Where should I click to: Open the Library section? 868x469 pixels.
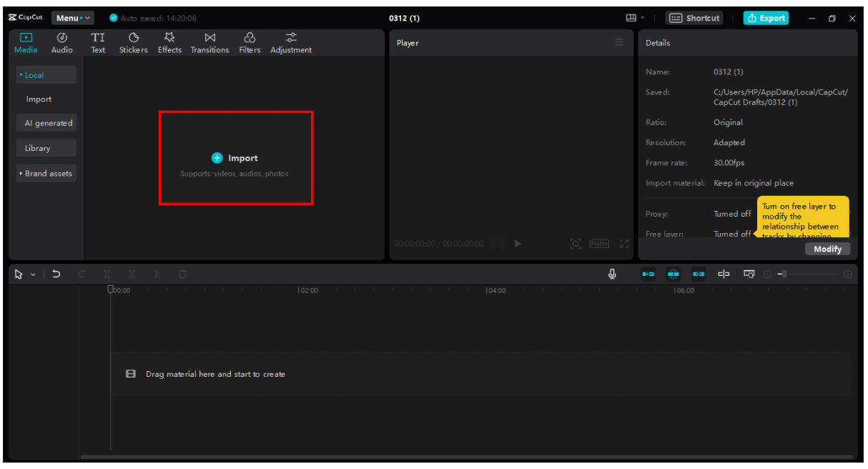[46, 148]
